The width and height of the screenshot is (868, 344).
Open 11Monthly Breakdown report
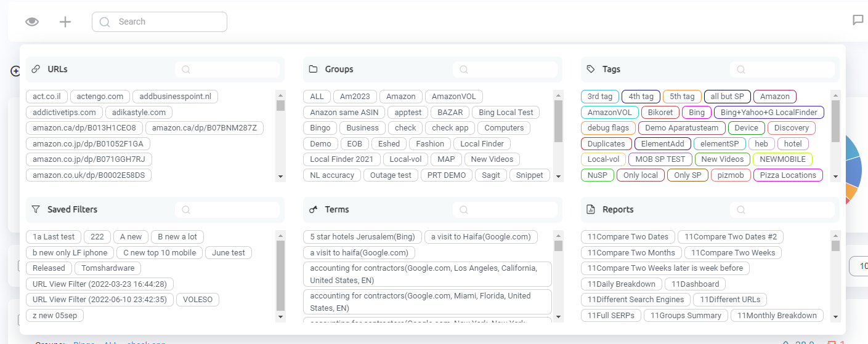click(x=777, y=315)
